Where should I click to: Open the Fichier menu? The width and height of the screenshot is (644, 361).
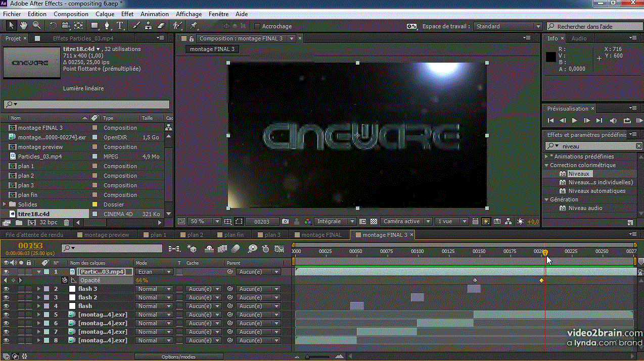pos(12,14)
